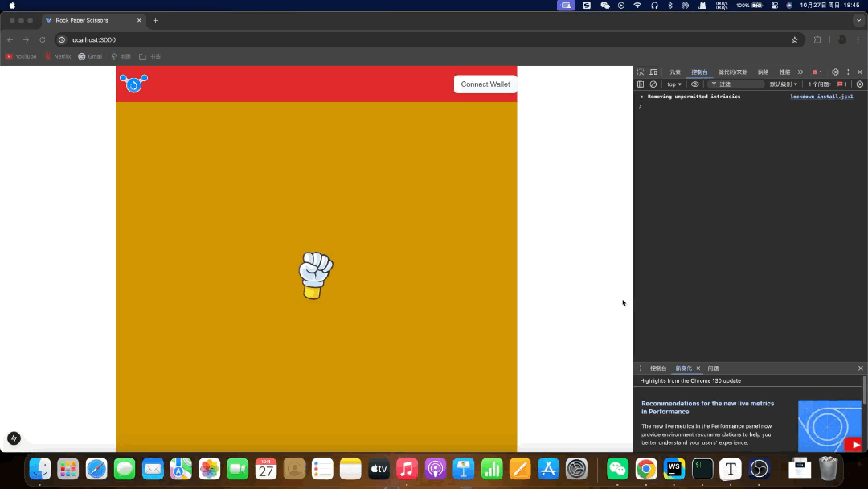Open the 源代码/来源 (Sources) tab

pos(732,72)
